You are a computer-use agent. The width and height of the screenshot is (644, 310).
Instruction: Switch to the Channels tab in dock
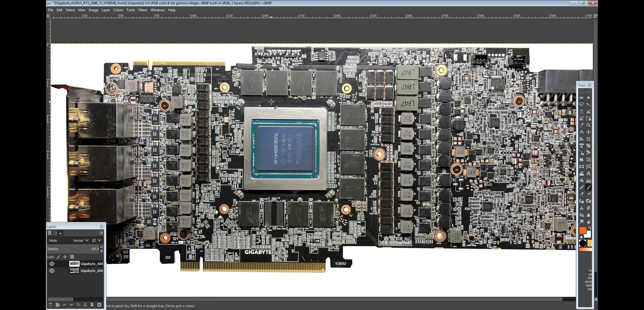pyautogui.click(x=55, y=233)
